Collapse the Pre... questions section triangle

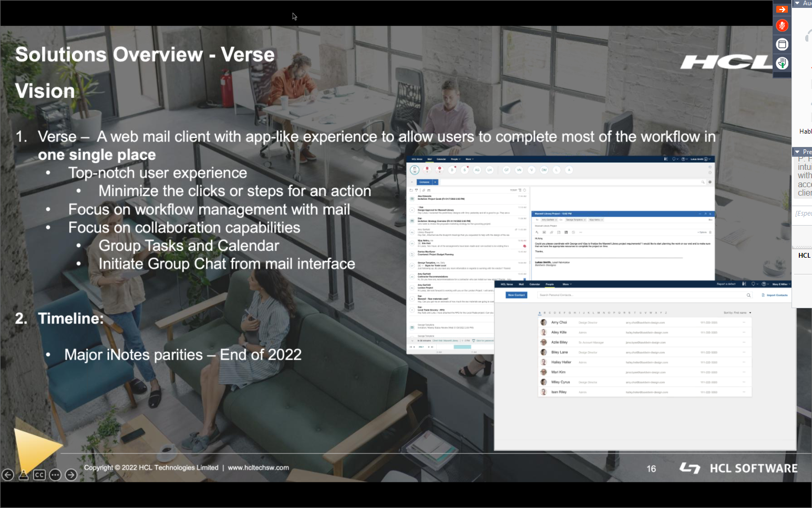[x=797, y=152]
